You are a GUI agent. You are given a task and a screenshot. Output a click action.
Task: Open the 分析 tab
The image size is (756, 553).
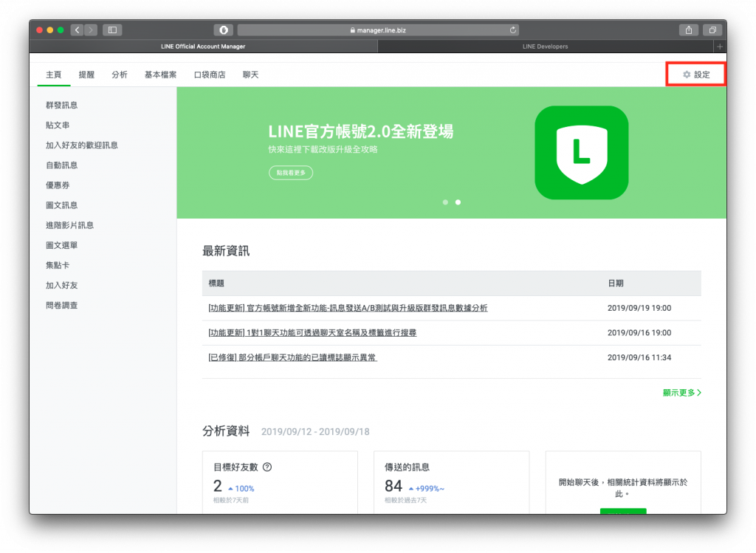120,75
